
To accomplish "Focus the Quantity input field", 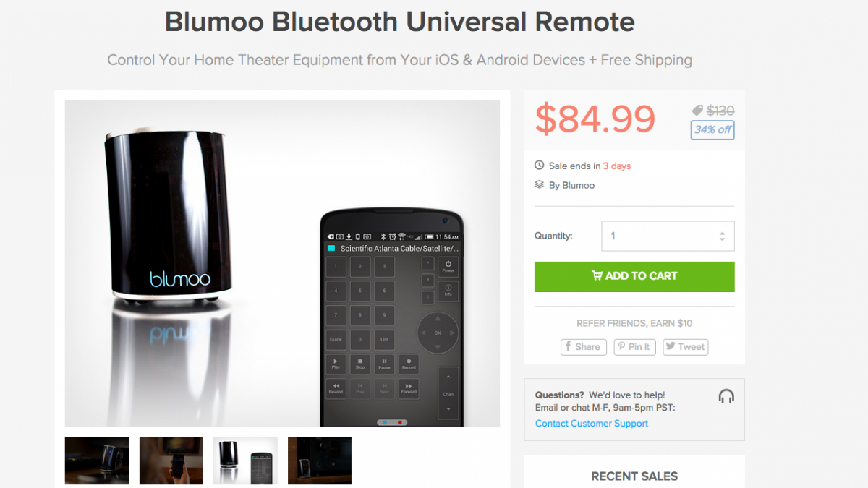I will click(668, 236).
